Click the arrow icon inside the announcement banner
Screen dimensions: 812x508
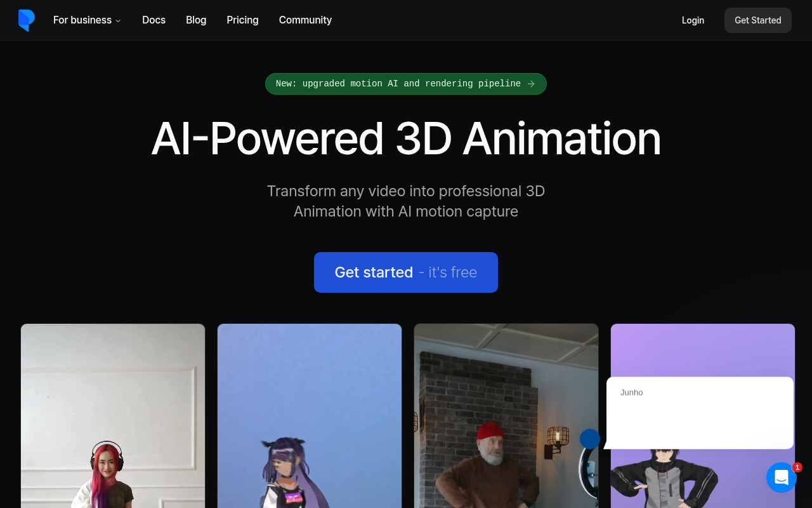point(531,83)
